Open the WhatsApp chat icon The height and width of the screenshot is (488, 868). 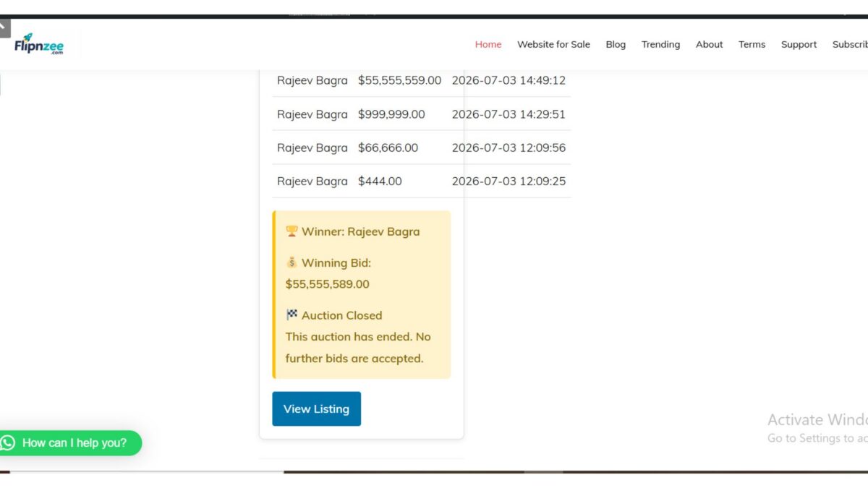coord(8,442)
